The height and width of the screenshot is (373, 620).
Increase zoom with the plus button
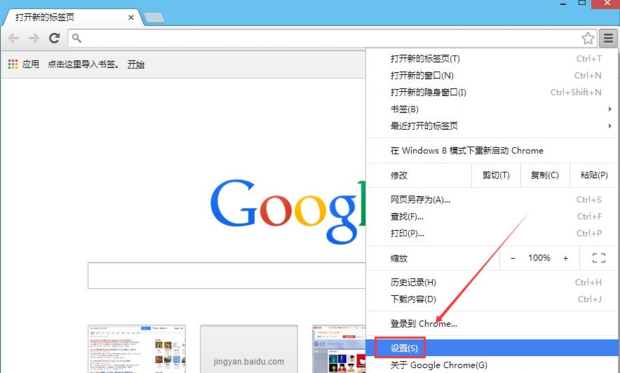click(565, 258)
